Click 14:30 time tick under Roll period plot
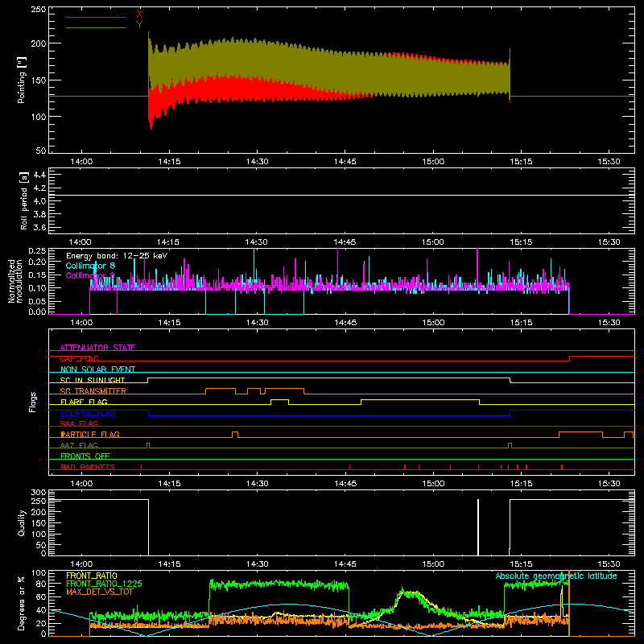644x644 pixels. (x=257, y=242)
